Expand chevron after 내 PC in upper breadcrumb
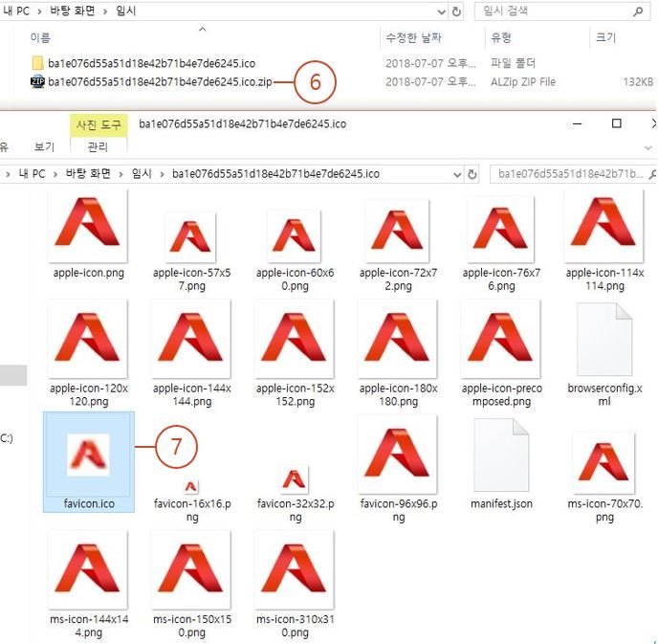This screenshot has width=658, height=644. 39,11
